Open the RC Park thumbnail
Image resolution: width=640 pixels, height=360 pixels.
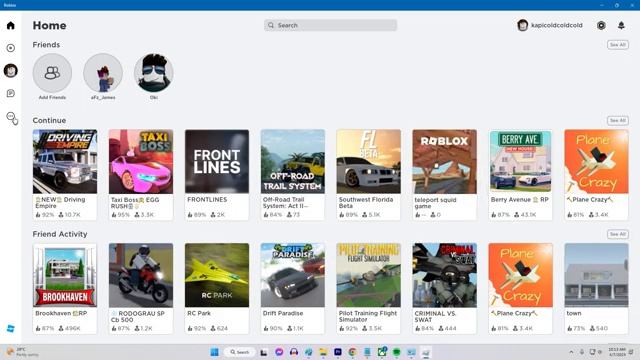[217, 275]
